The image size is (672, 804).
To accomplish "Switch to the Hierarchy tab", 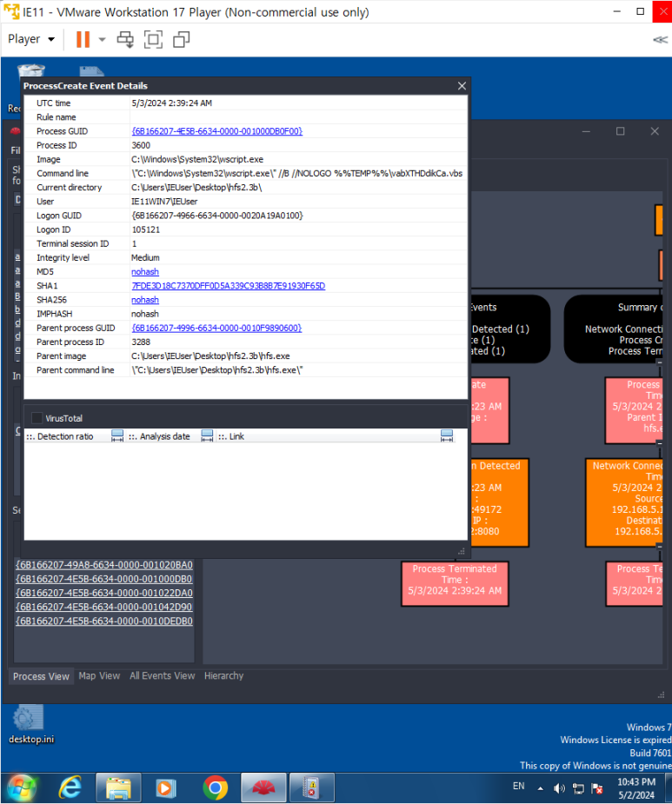I will point(223,676).
